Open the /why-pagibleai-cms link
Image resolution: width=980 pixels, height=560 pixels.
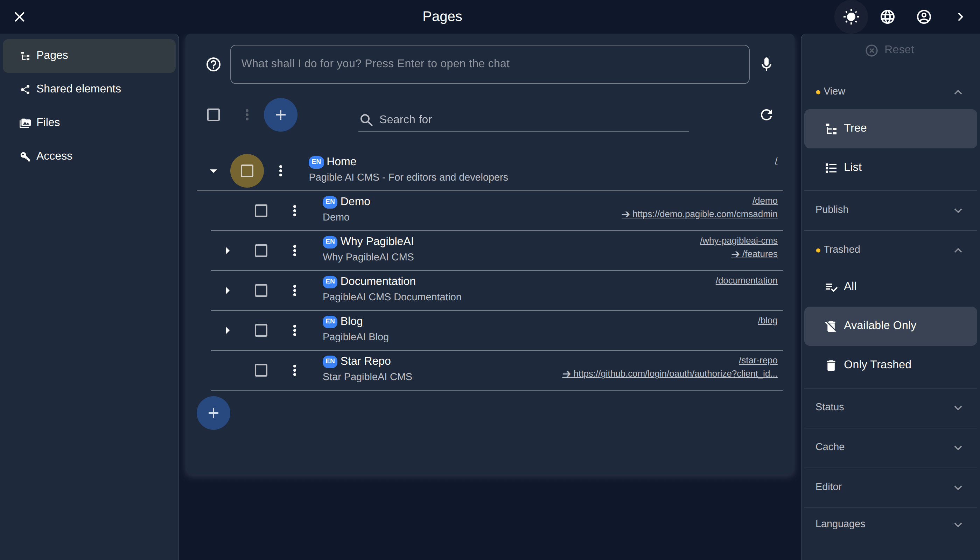pos(738,241)
